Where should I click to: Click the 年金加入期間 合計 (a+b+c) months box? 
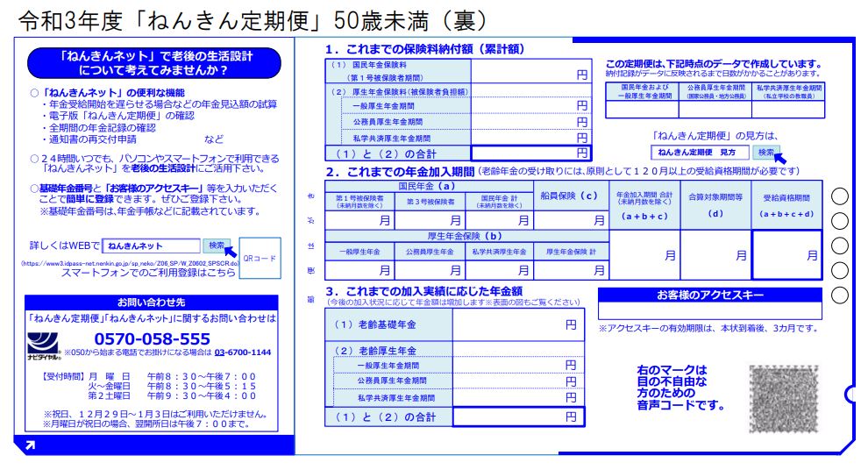pos(645,254)
